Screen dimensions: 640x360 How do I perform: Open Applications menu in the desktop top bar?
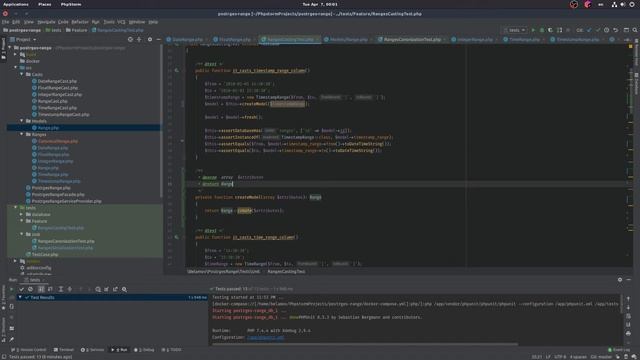(16, 4)
